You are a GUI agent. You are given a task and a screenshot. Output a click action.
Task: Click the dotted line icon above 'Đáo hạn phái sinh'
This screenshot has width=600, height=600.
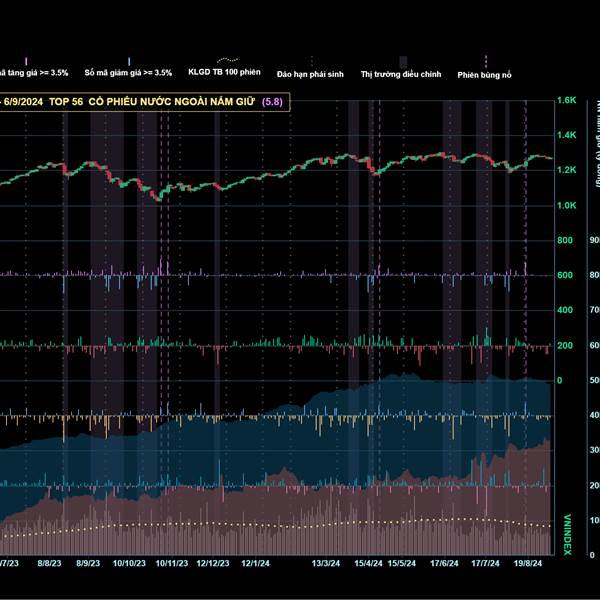312,61
